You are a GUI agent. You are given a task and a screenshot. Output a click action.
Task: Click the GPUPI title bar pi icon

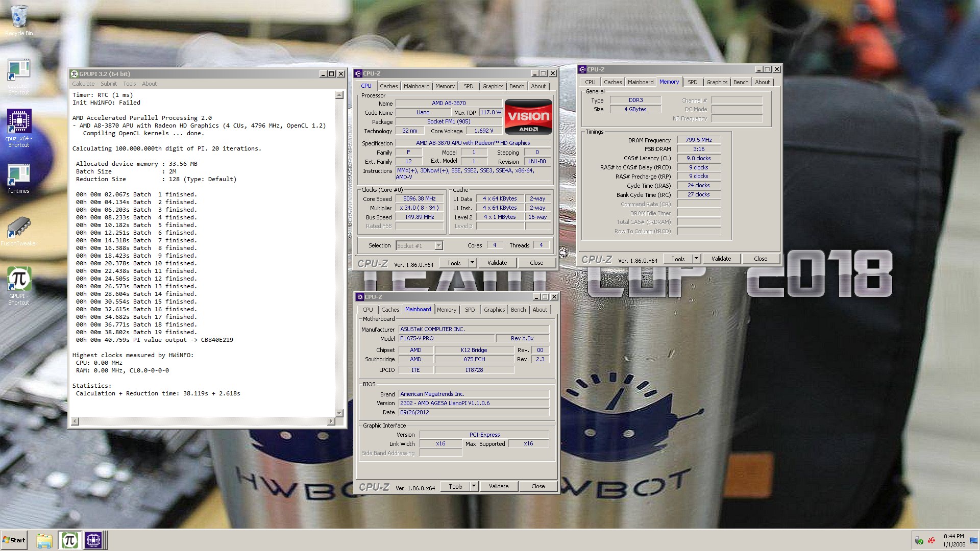click(75, 74)
